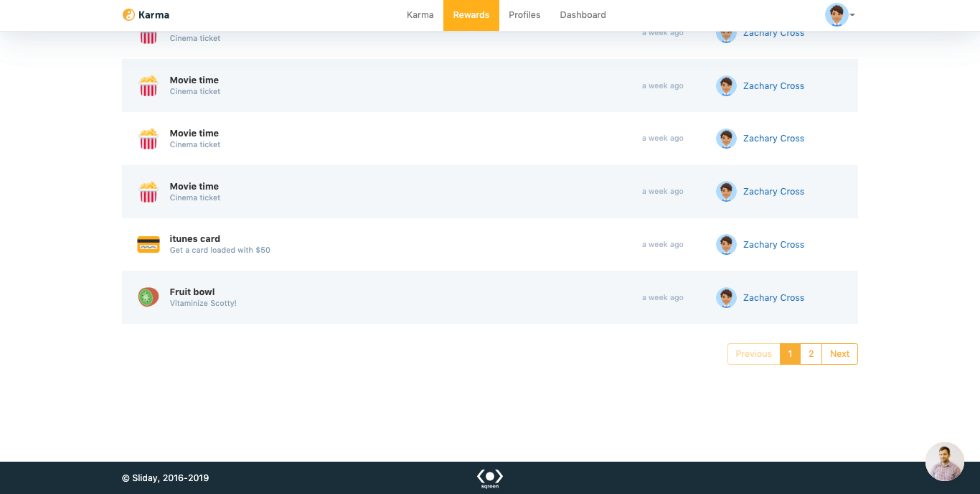This screenshot has height=494, width=980.
Task: Click the "Vitaminize Scotty!" description
Action: coord(203,304)
